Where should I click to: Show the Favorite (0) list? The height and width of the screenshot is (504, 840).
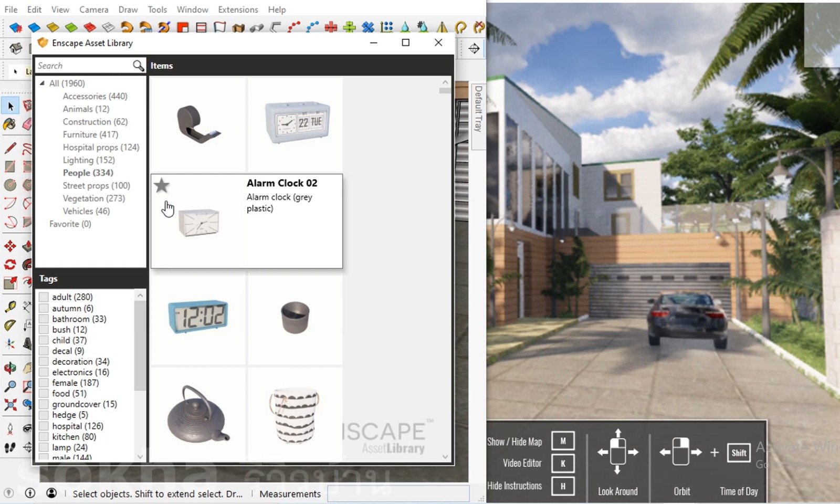(70, 224)
